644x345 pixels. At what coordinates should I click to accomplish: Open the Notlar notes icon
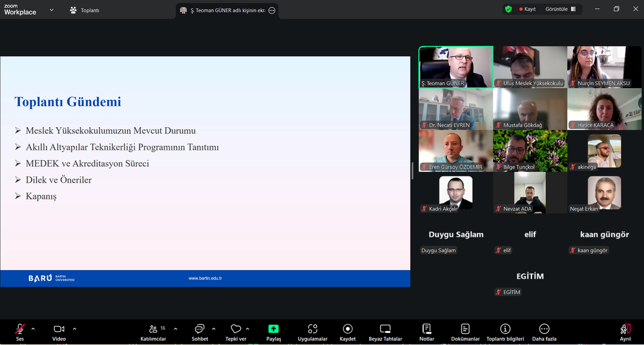pyautogui.click(x=426, y=330)
